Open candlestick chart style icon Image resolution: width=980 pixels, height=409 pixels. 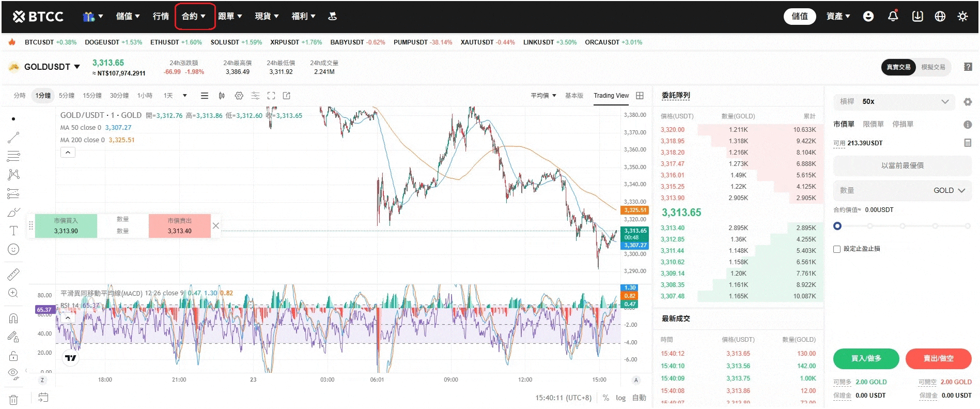(222, 96)
